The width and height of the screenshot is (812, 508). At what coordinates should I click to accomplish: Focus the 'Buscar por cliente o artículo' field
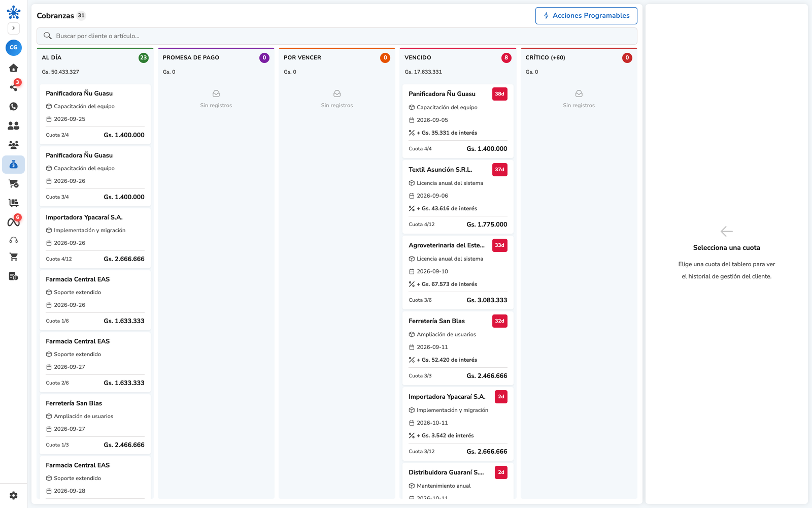tap(337, 36)
